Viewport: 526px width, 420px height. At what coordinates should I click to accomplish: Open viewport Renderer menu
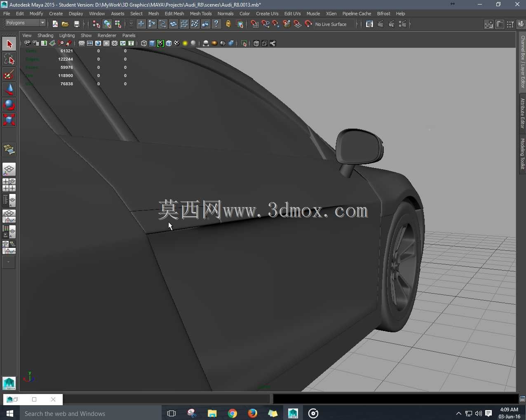[107, 35]
